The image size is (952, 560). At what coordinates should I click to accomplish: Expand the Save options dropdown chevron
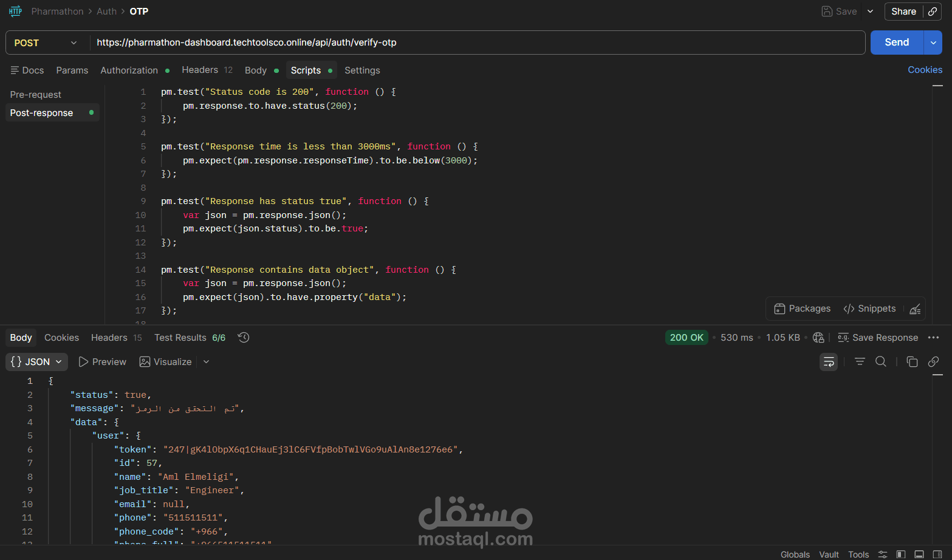coord(870,12)
